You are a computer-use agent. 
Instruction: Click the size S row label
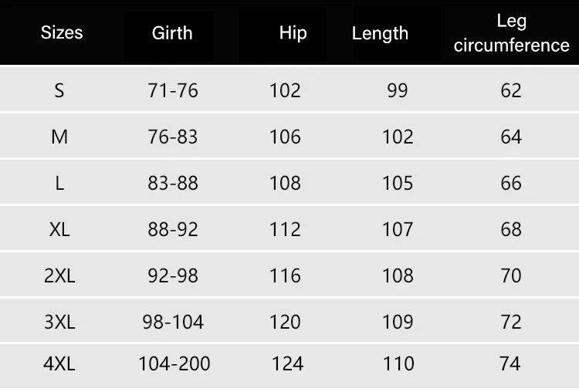[x=59, y=90]
